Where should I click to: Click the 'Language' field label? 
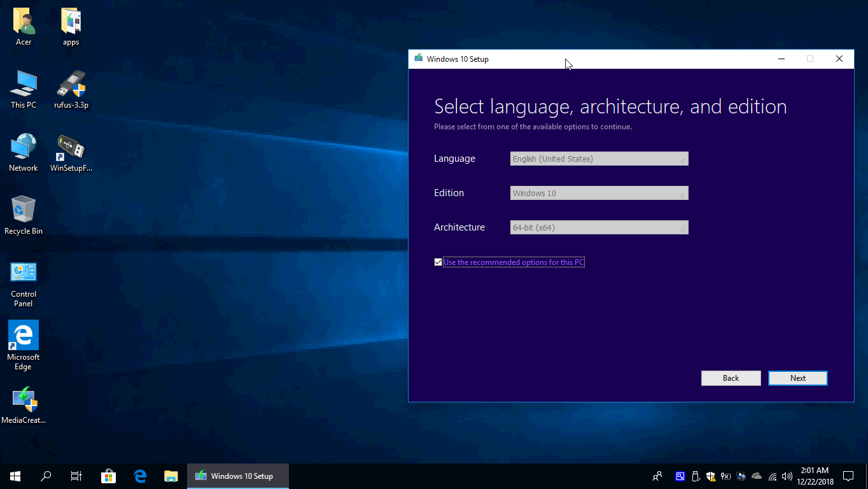pyautogui.click(x=454, y=159)
